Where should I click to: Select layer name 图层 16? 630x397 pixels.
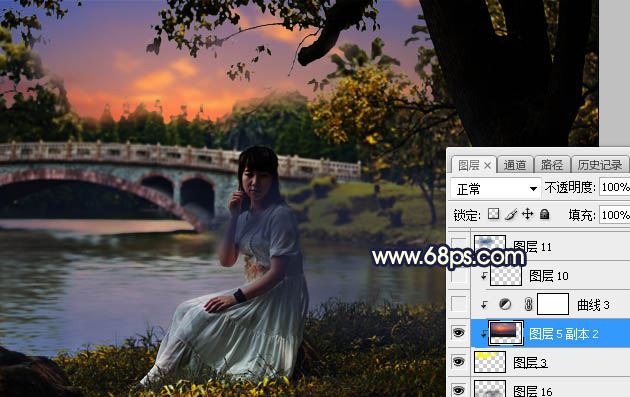tap(533, 391)
